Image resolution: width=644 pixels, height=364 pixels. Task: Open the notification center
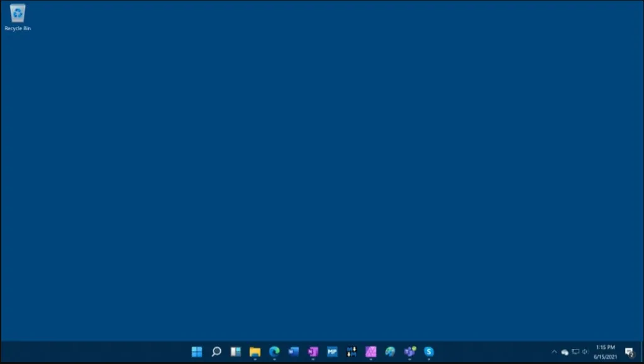(628, 353)
